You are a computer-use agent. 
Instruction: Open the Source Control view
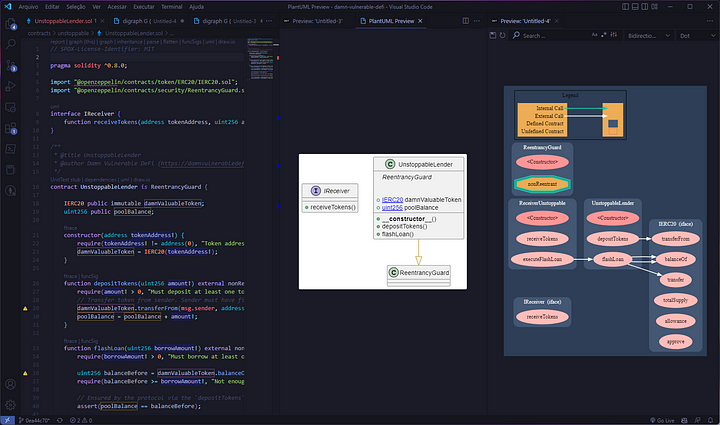click(x=11, y=65)
